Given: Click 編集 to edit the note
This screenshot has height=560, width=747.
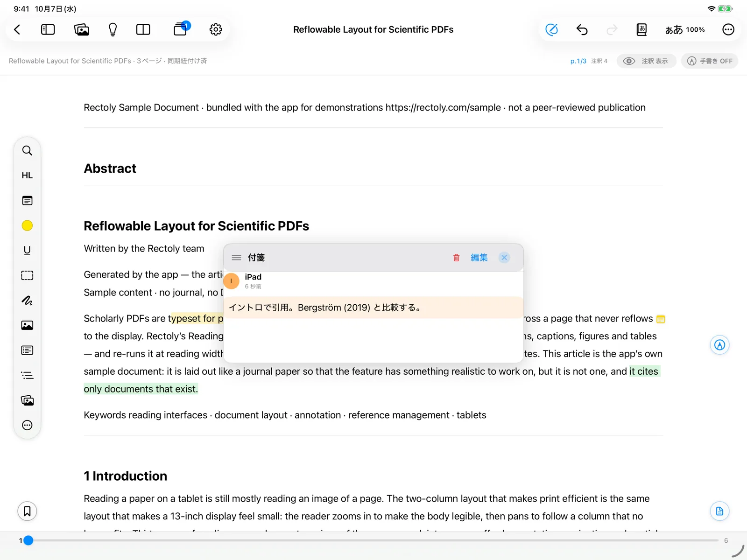Looking at the screenshot, I should [479, 258].
